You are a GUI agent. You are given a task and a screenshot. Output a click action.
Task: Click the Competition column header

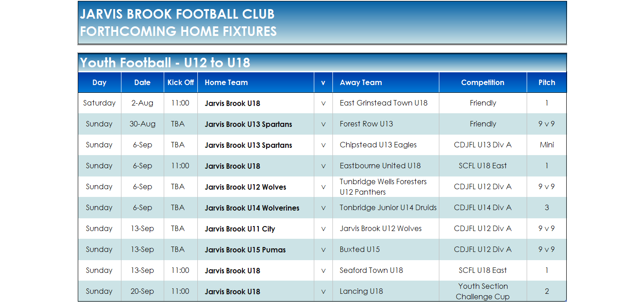coord(483,82)
